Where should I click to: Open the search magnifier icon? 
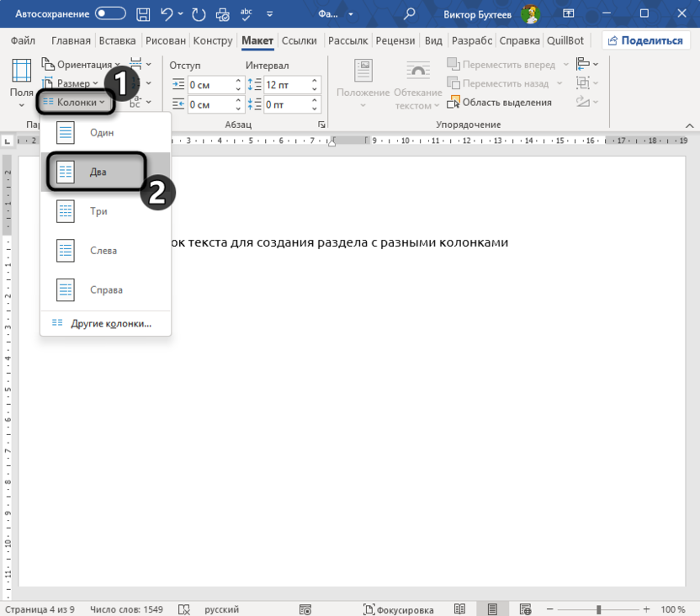(409, 14)
